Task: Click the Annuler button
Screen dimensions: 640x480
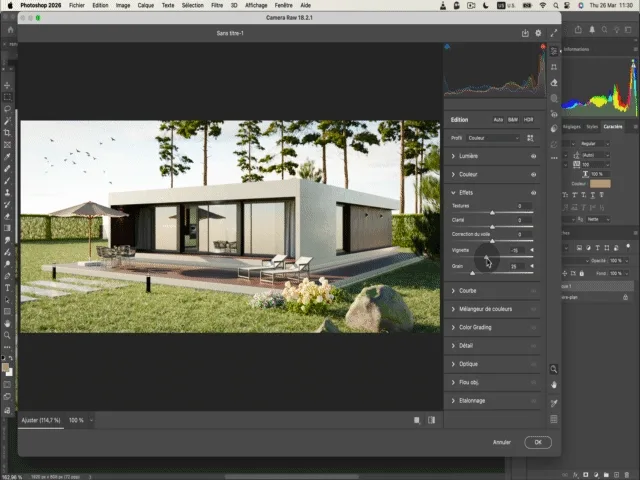Action: (502, 442)
